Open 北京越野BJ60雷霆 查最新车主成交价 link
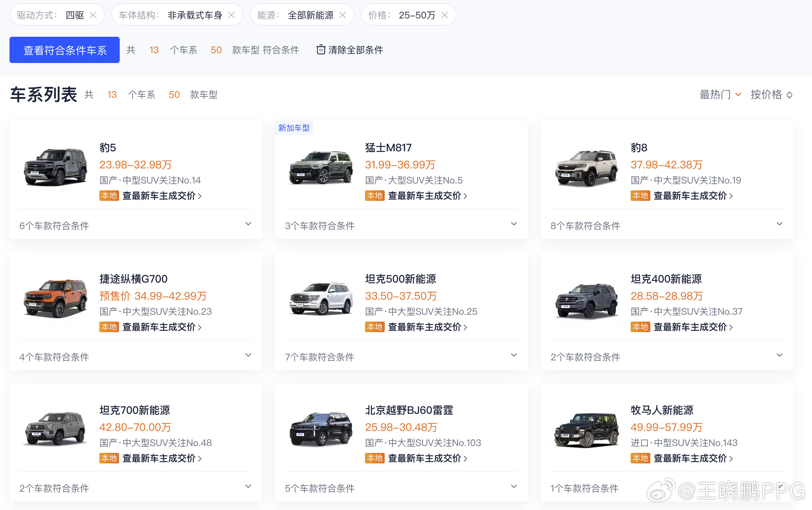This screenshot has width=812, height=510. [427, 458]
